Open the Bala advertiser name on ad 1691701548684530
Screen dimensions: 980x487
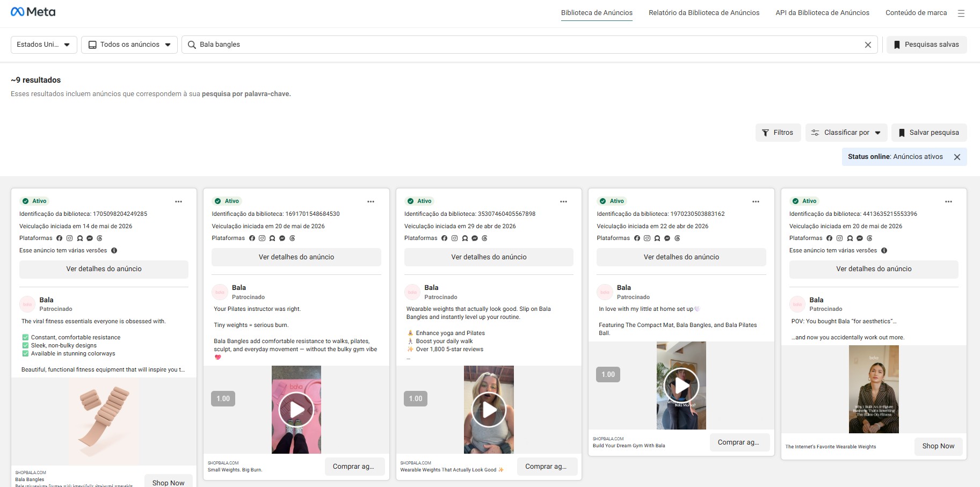coord(239,288)
